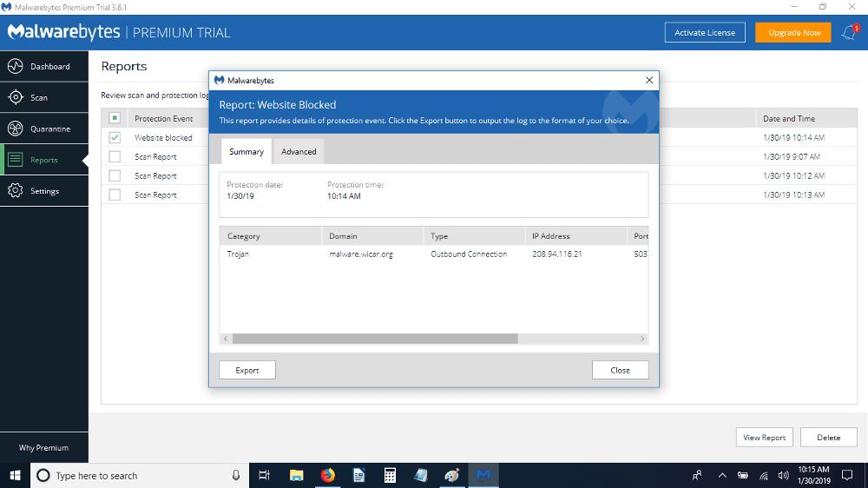Check the 9:07 AM Scan Report checkbox
The image size is (868, 488).
coord(115,157)
